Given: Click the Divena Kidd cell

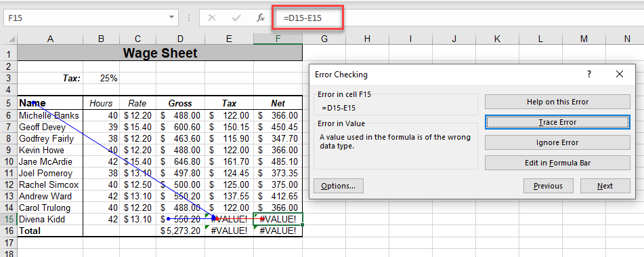Looking at the screenshot, I should (50, 219).
